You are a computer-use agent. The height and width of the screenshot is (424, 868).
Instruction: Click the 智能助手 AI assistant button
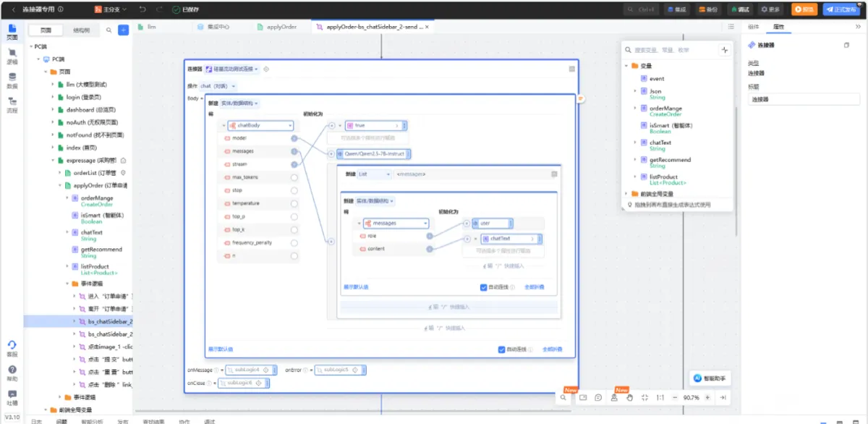pos(709,378)
